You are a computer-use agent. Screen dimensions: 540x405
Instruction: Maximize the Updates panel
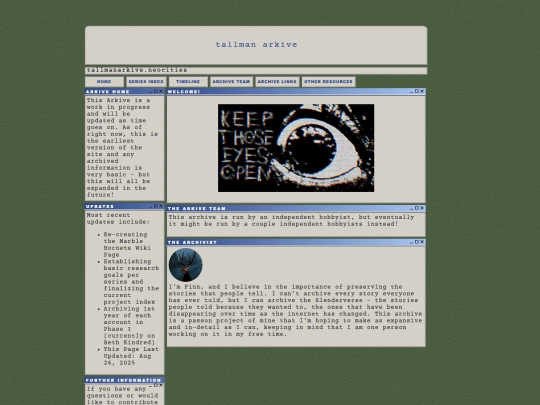click(156, 206)
